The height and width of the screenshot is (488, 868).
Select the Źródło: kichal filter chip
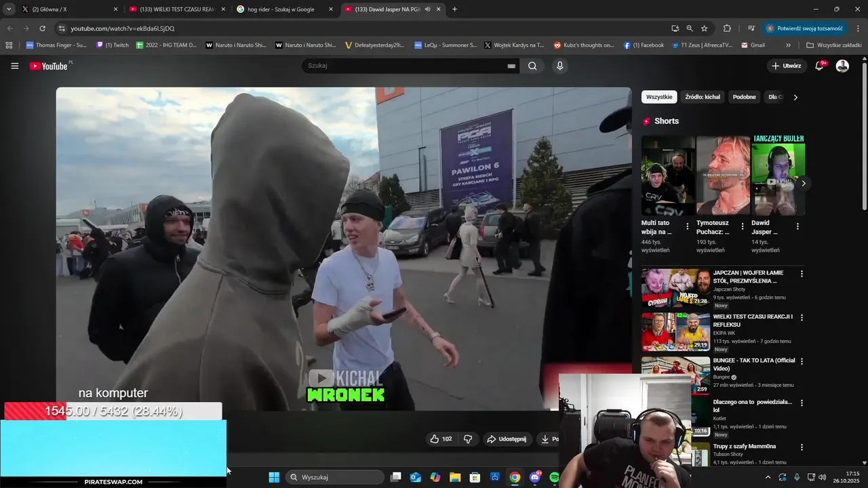pos(703,97)
